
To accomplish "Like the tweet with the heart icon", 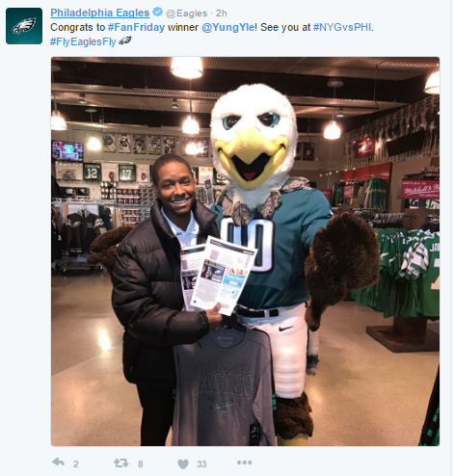I will click(x=183, y=463).
